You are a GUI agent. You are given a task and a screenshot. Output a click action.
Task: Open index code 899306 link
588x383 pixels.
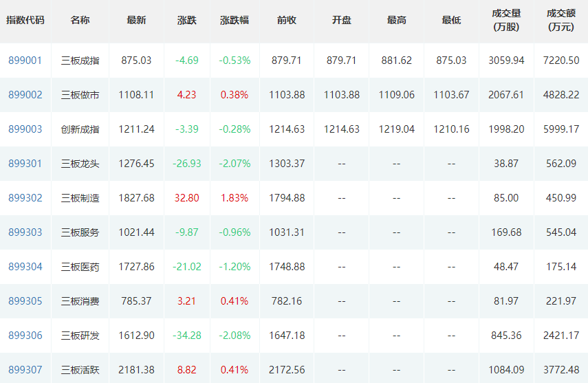point(25,336)
